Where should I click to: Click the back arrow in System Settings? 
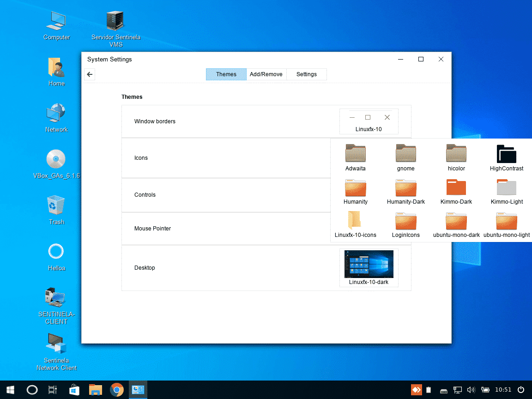point(90,74)
